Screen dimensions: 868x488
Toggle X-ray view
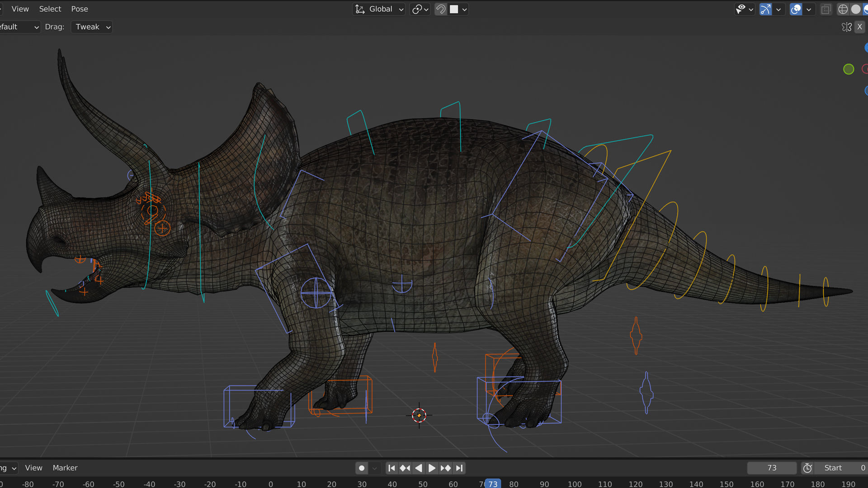[x=826, y=9]
